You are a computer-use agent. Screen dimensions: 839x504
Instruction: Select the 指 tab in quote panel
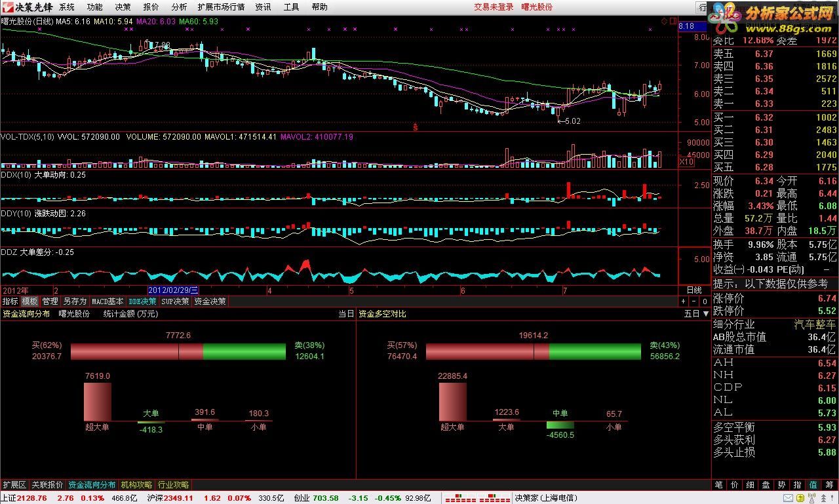tap(797, 485)
